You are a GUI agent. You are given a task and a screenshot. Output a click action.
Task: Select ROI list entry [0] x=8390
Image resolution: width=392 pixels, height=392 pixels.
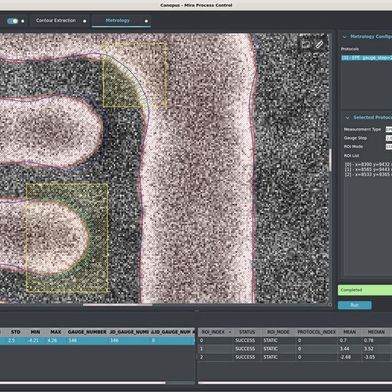(x=368, y=164)
